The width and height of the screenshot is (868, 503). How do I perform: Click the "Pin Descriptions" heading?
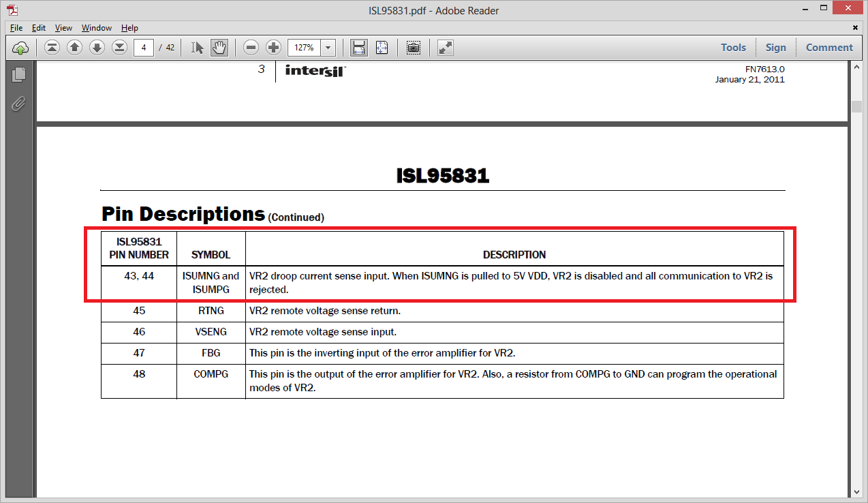[x=183, y=214]
